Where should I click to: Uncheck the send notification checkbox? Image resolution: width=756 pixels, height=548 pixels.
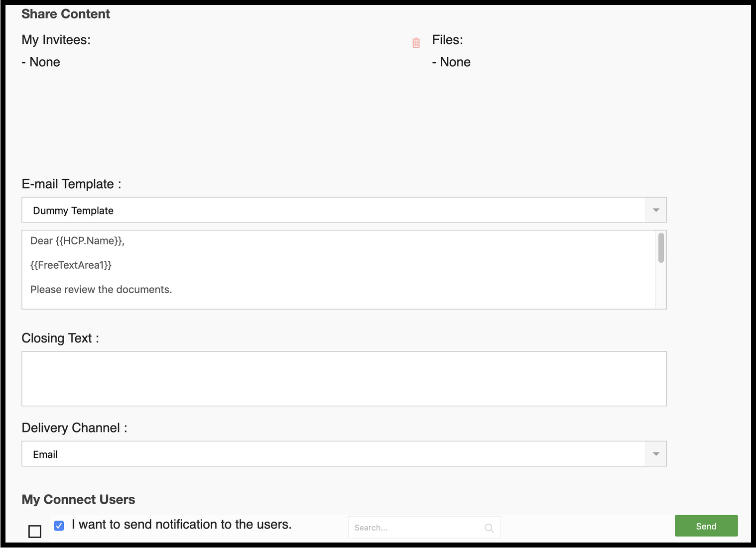pyautogui.click(x=59, y=526)
